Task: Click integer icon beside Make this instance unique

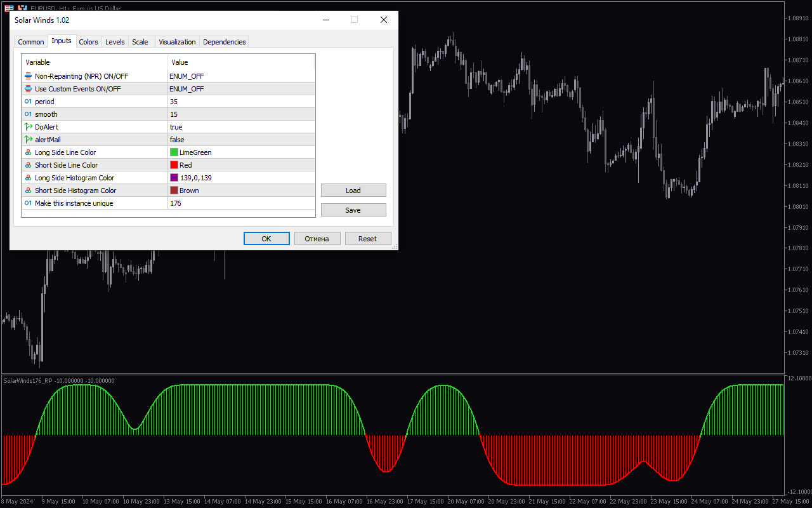Action: (x=28, y=203)
